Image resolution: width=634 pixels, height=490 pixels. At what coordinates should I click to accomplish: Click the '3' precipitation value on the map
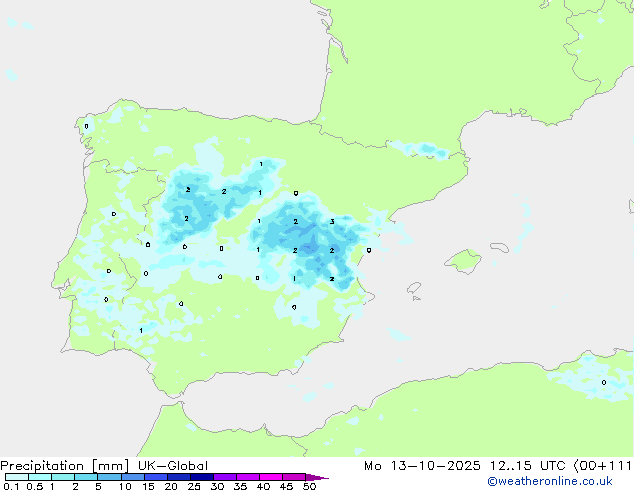tap(332, 222)
